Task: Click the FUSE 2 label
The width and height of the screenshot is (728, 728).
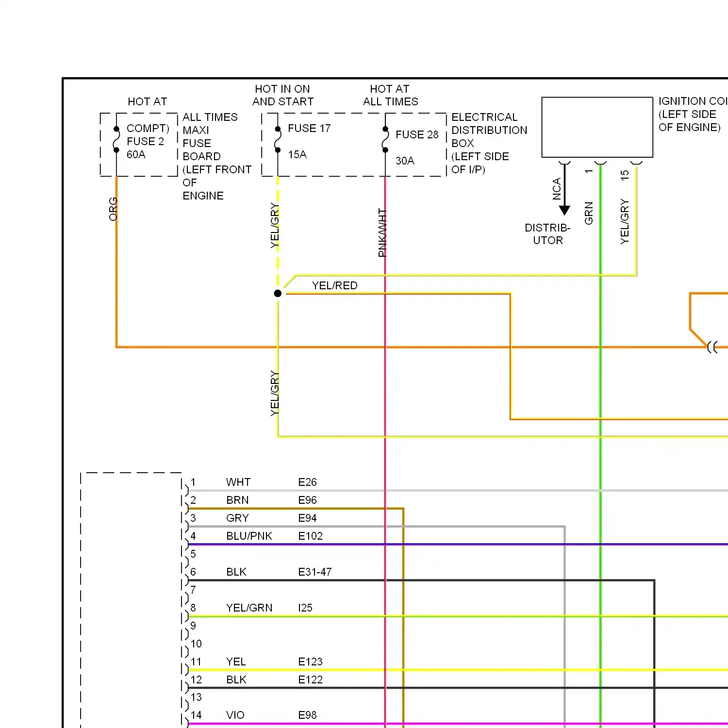Action: coord(145,141)
